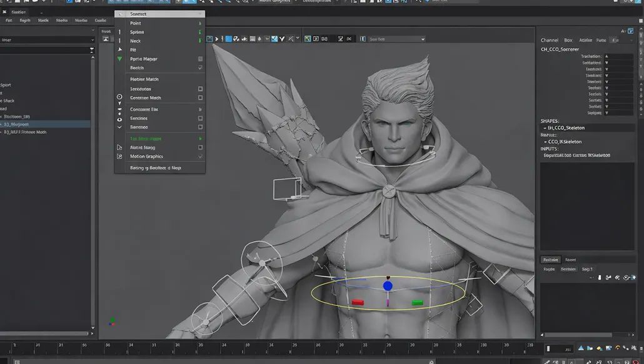Toggle the Motion Graphics checkmark
The height and width of the screenshot is (364, 644).
(x=200, y=156)
